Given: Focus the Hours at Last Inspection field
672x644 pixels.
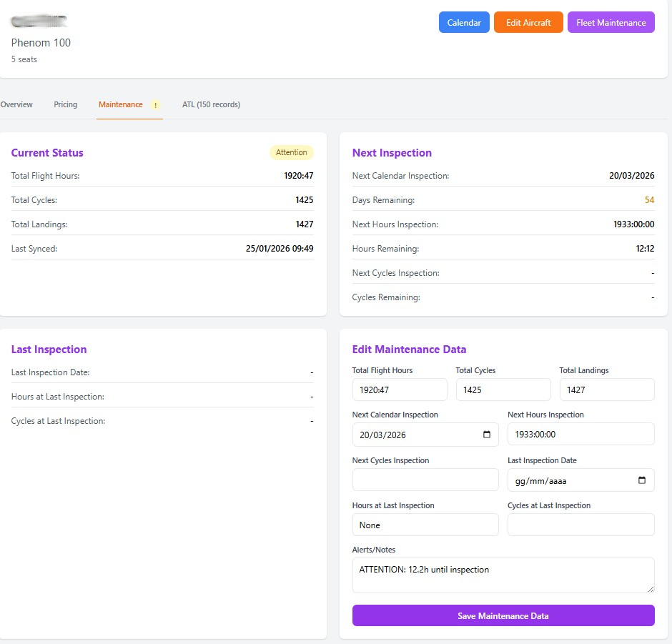Looking at the screenshot, I should pyautogui.click(x=425, y=525).
